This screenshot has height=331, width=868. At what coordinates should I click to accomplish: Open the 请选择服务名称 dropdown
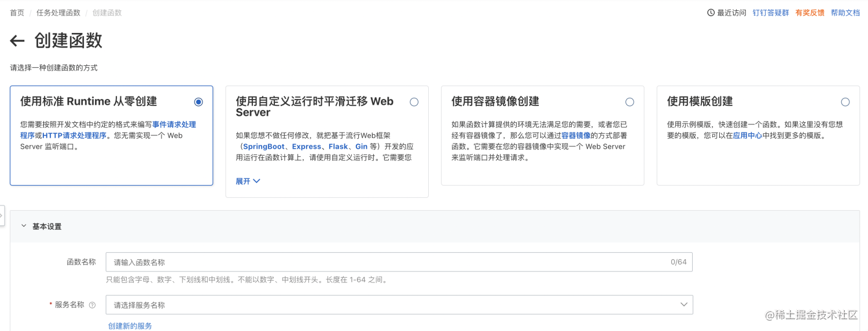pyautogui.click(x=399, y=305)
